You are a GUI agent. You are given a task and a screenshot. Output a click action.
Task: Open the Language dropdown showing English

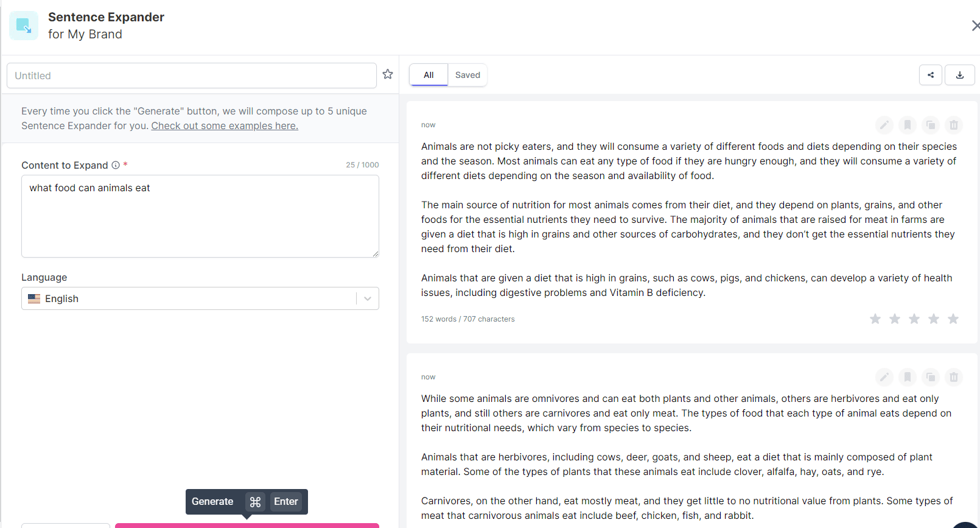(x=200, y=298)
